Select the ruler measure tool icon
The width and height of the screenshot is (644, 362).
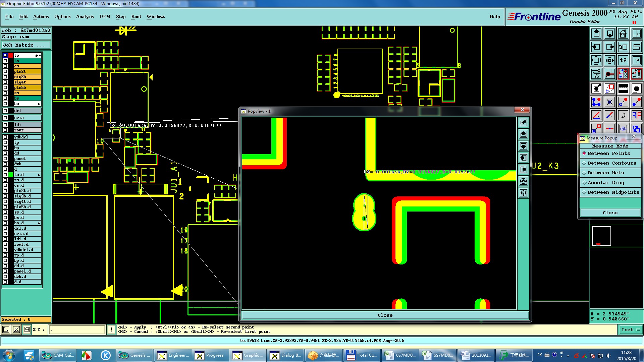click(x=623, y=88)
